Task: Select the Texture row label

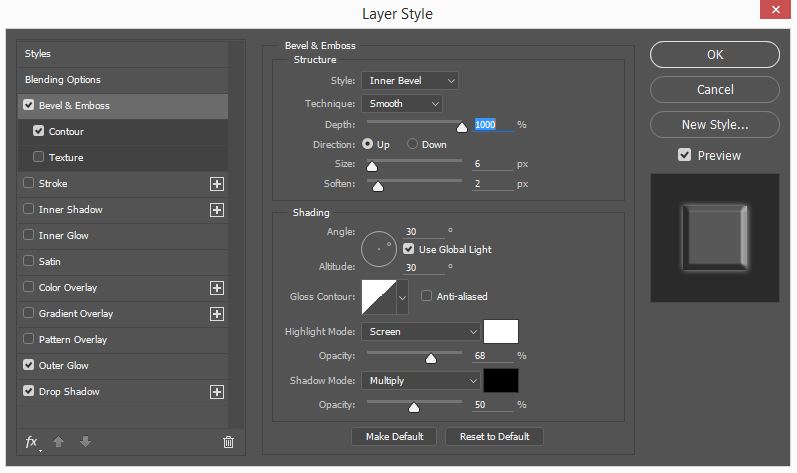Action: pos(66,157)
